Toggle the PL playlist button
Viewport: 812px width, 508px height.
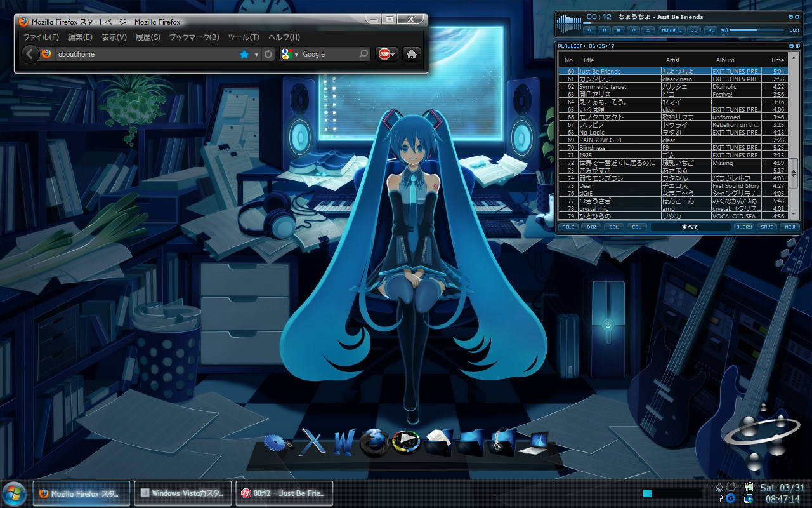(x=710, y=30)
